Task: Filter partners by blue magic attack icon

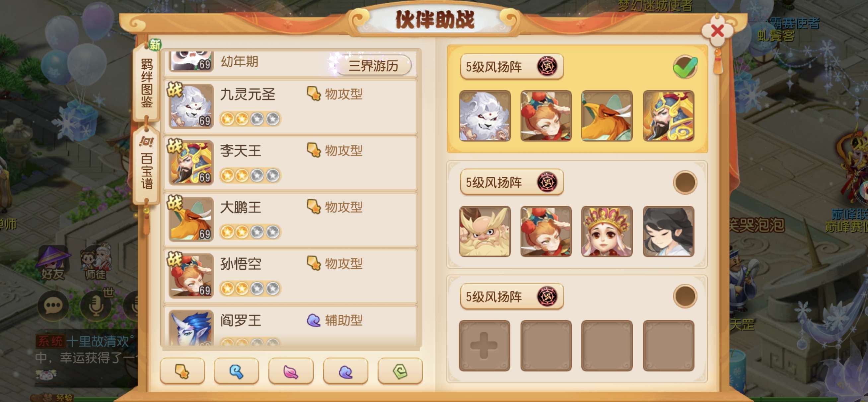Action: point(237,371)
